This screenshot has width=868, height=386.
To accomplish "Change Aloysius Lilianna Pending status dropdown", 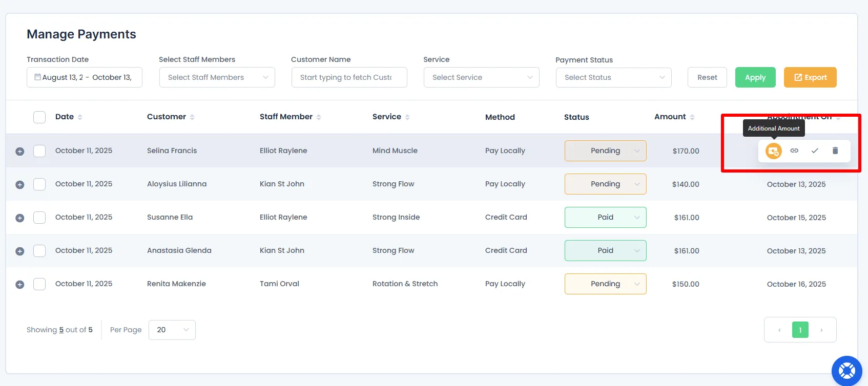I will [606, 184].
